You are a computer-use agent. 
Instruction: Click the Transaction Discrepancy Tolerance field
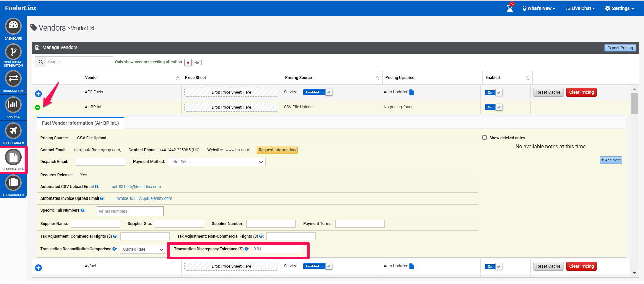tap(276, 249)
